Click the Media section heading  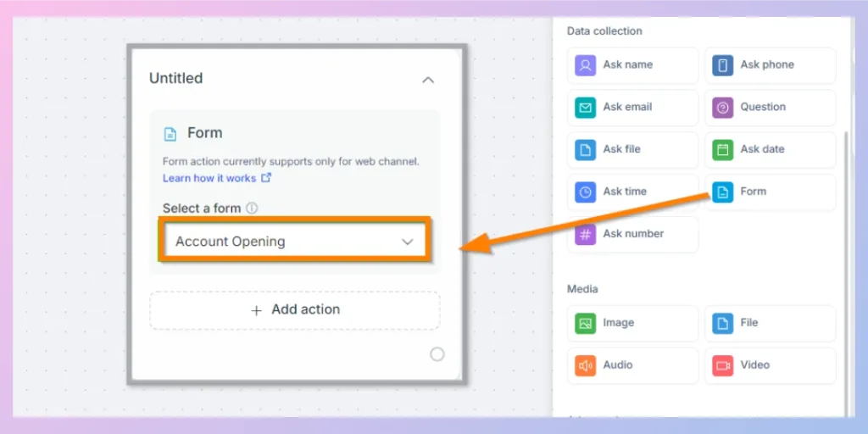[582, 289]
